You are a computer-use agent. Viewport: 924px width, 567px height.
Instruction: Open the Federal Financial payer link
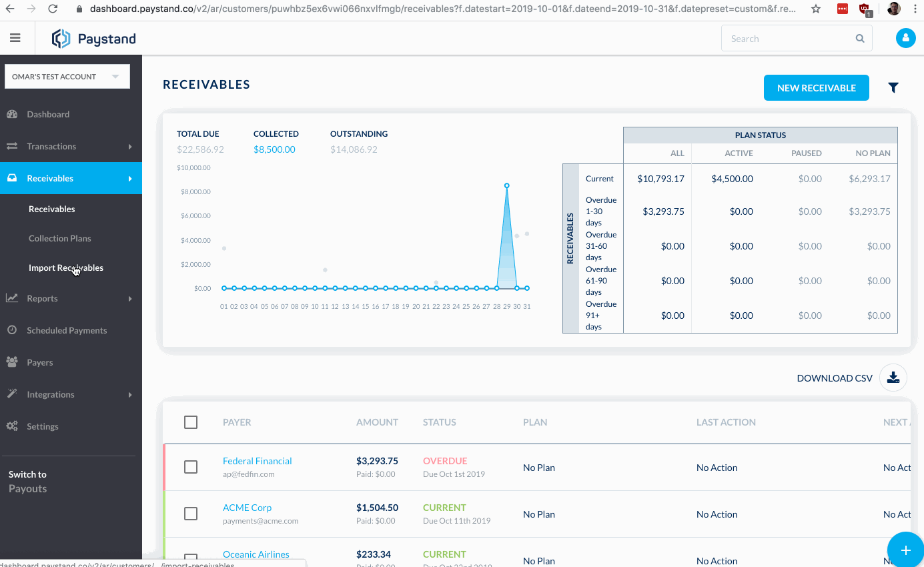(257, 461)
